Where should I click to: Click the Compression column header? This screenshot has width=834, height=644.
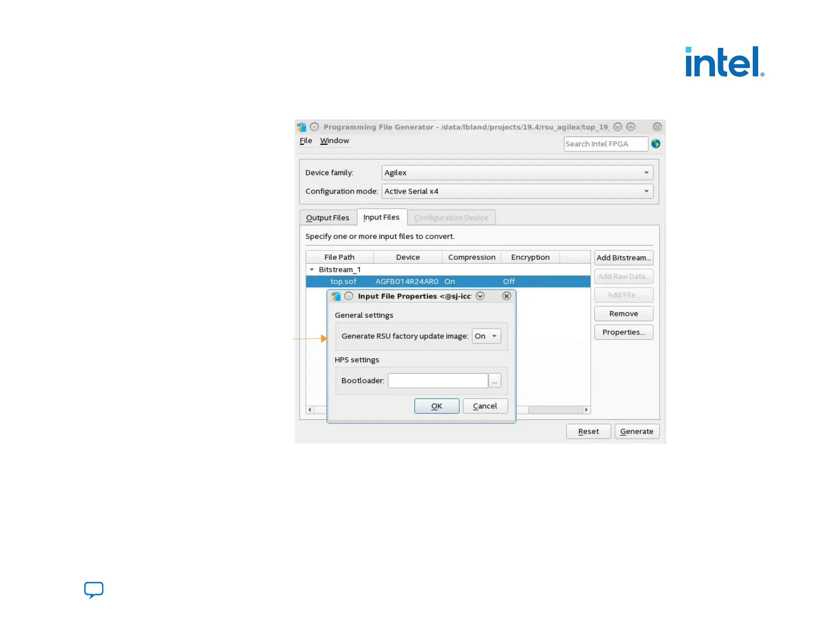click(472, 257)
